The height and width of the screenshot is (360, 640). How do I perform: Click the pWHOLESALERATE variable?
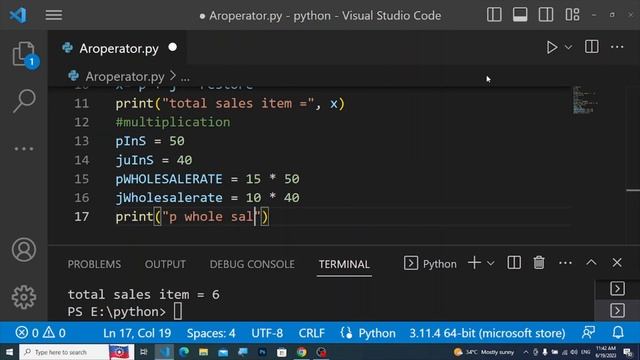[169, 179]
